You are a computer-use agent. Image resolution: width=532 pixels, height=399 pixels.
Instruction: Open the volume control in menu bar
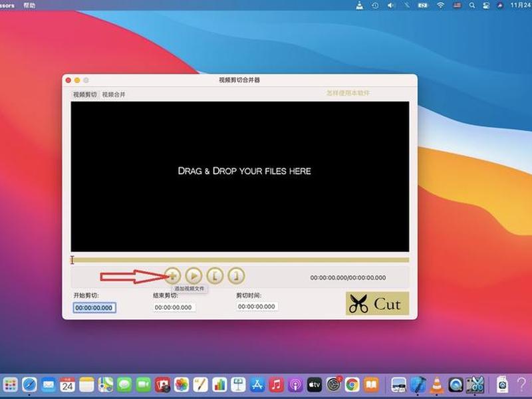[391, 5]
